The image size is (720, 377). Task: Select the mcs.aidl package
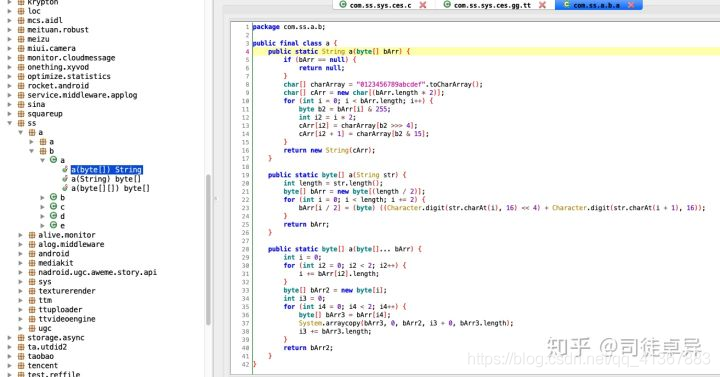(x=45, y=21)
